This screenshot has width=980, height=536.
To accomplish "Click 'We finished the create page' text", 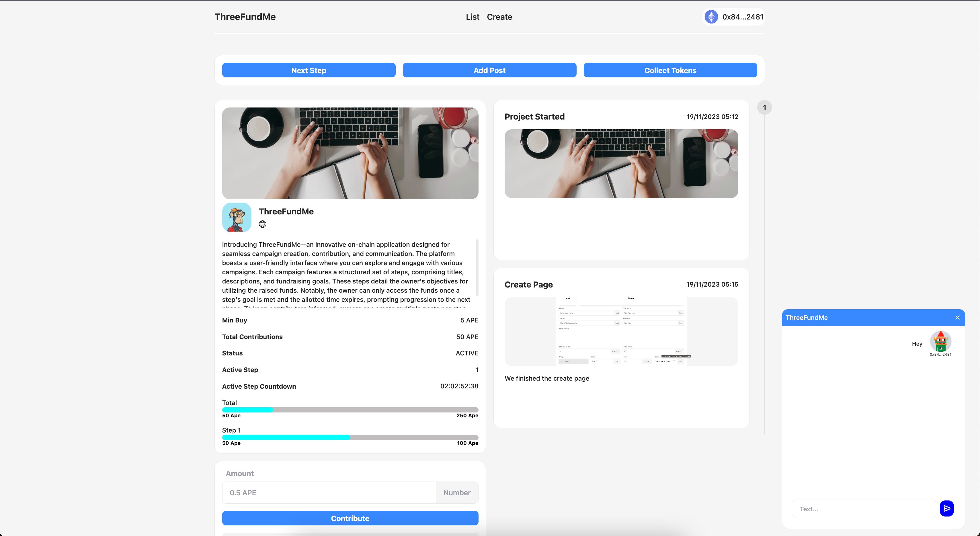I will click(547, 379).
